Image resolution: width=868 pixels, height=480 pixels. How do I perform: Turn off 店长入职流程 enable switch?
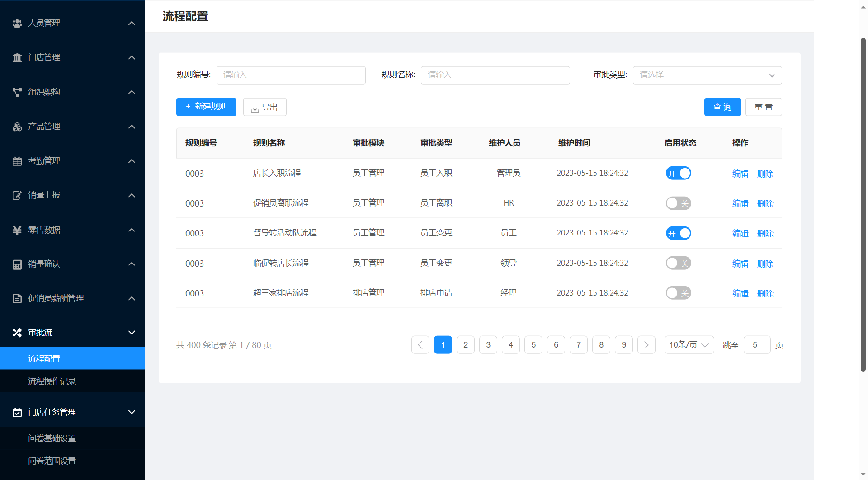pyautogui.click(x=678, y=173)
